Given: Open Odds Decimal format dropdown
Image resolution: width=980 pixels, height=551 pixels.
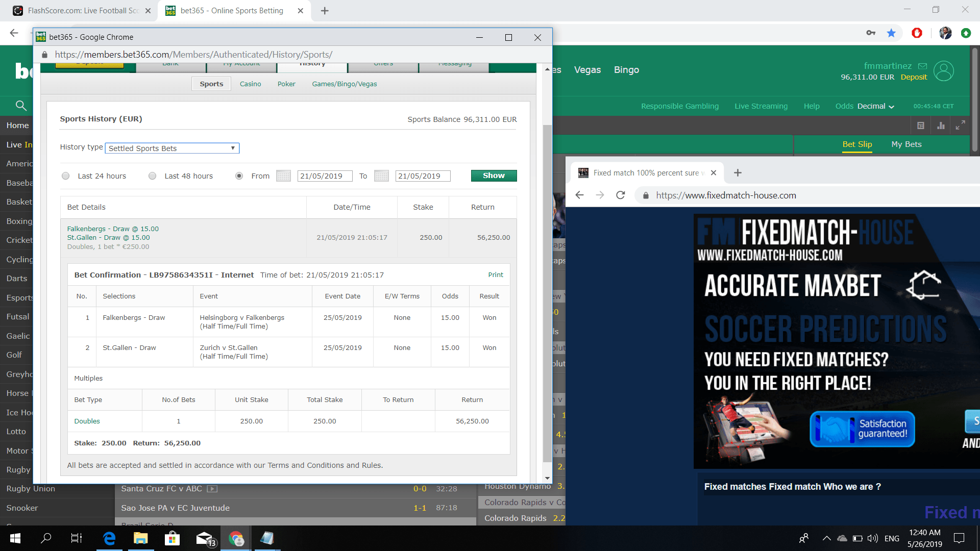Looking at the screenshot, I should point(876,106).
